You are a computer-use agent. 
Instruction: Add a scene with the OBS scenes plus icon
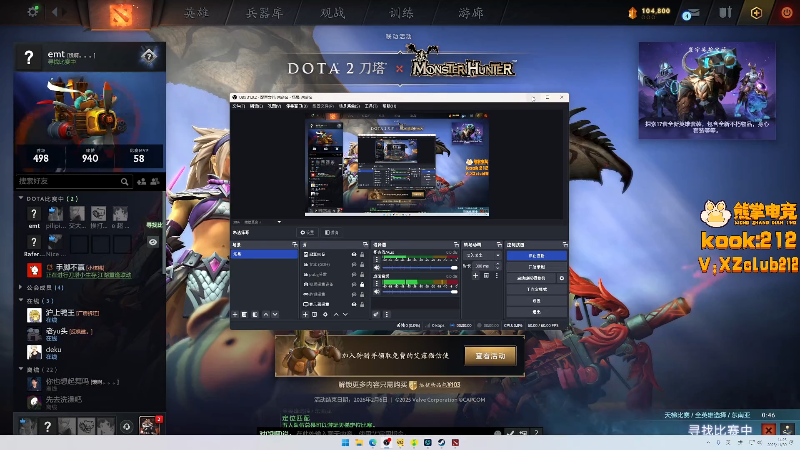tap(235, 314)
